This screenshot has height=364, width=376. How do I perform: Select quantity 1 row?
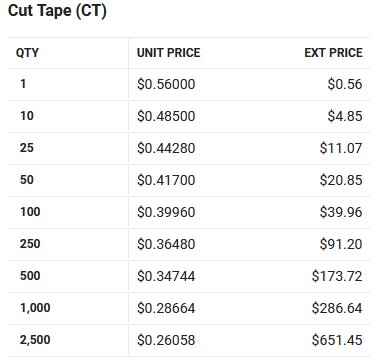coord(189,84)
